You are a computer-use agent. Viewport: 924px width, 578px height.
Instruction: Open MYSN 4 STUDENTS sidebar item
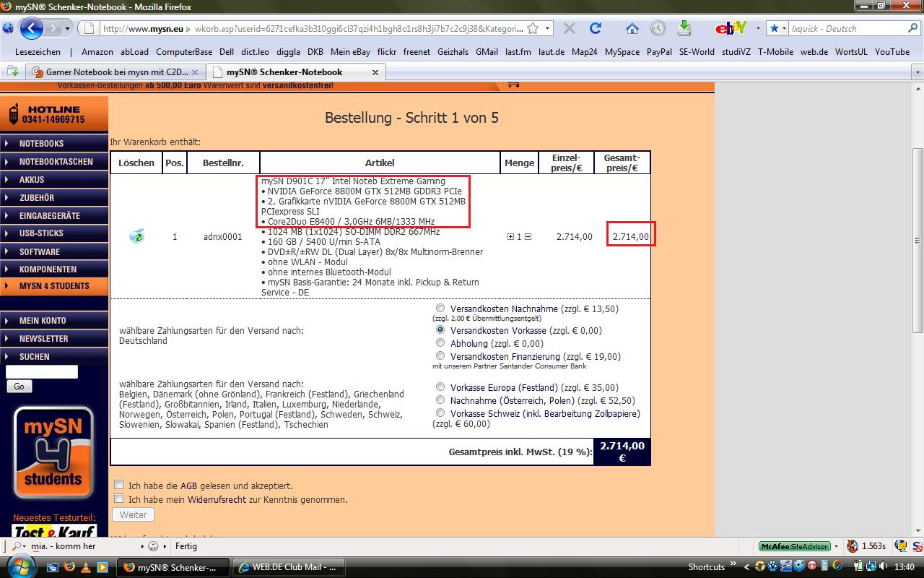54,286
